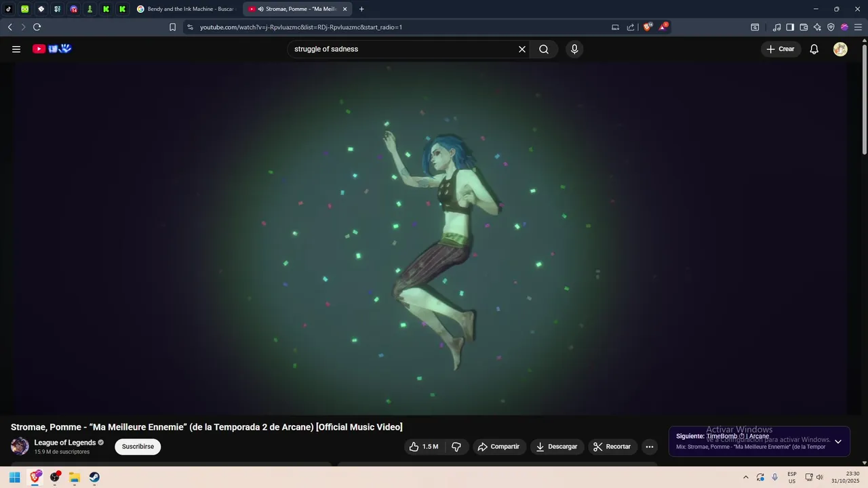The width and height of the screenshot is (868, 488).
Task: Open YouTube notifications bell
Action: point(814,49)
